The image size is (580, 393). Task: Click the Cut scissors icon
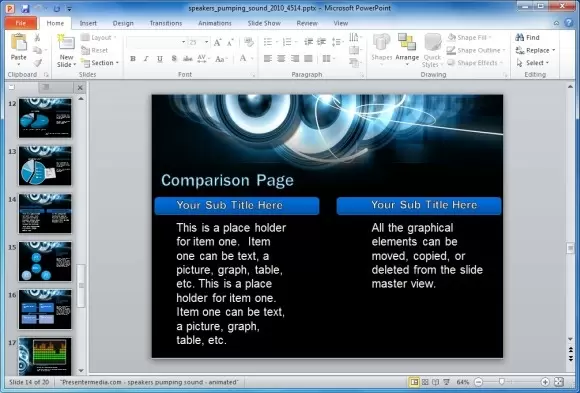tap(37, 37)
